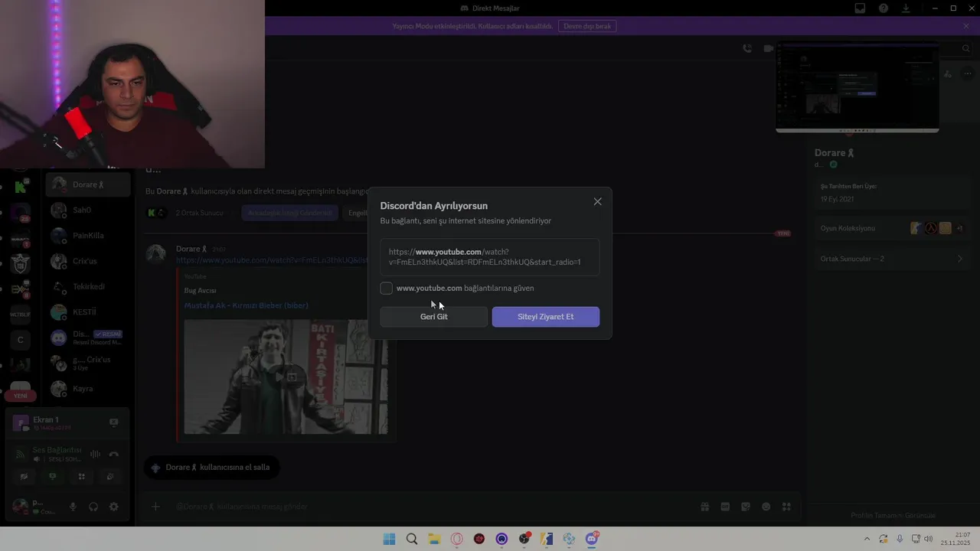Click the stream preview thumbnail
The height and width of the screenshot is (551, 980).
tap(857, 87)
